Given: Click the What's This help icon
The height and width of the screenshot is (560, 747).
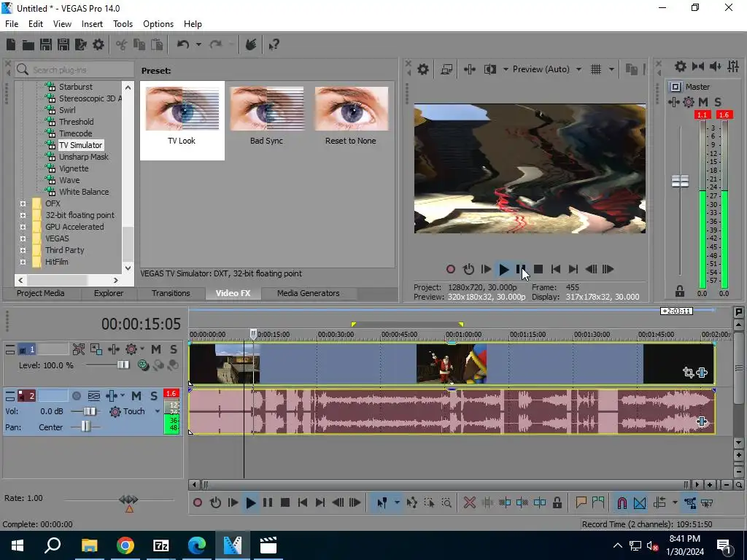Looking at the screenshot, I should 274,44.
